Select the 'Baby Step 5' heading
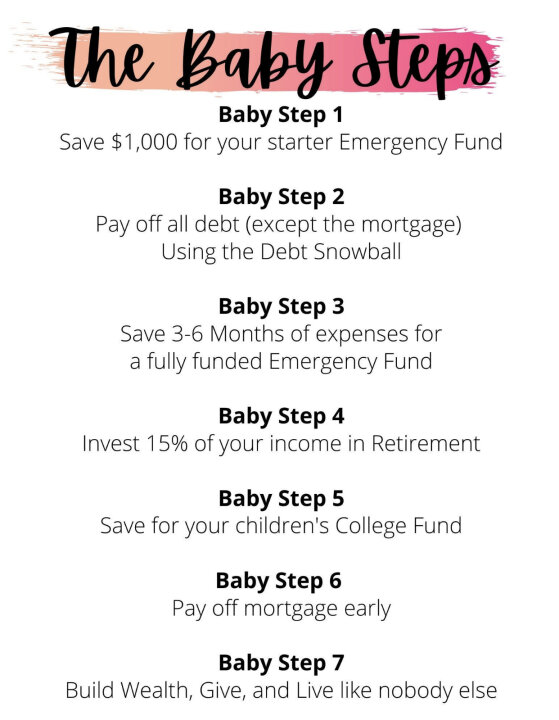Screen dimensions: 559x720 pyautogui.click(x=281, y=499)
